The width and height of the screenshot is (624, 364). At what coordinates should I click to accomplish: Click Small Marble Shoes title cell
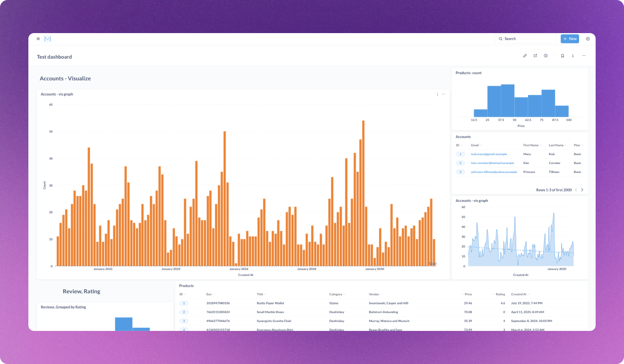click(x=270, y=312)
